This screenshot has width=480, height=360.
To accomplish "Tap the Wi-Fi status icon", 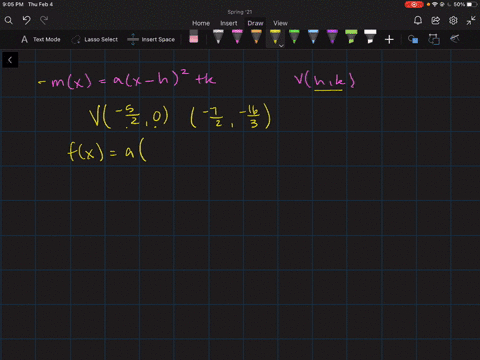I will (x=435, y=4).
